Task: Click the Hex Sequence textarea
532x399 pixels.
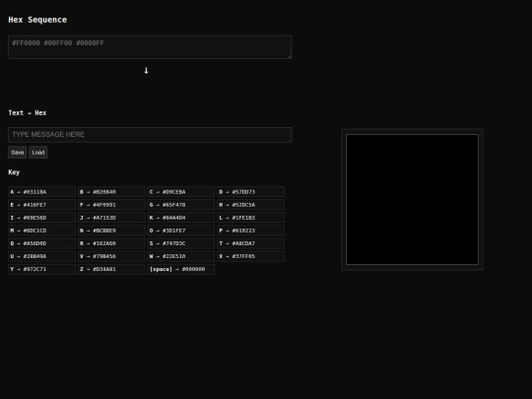Action: click(150, 47)
